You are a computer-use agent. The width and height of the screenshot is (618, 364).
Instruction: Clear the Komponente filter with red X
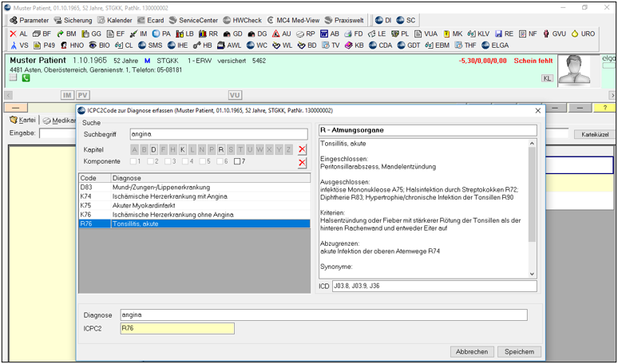303,163
